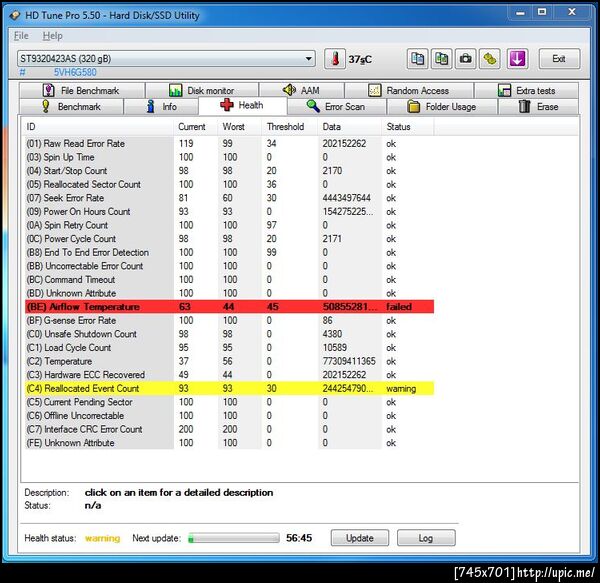Select the (05) Reallocated Sector Count row
600x583 pixels.
tap(229, 184)
